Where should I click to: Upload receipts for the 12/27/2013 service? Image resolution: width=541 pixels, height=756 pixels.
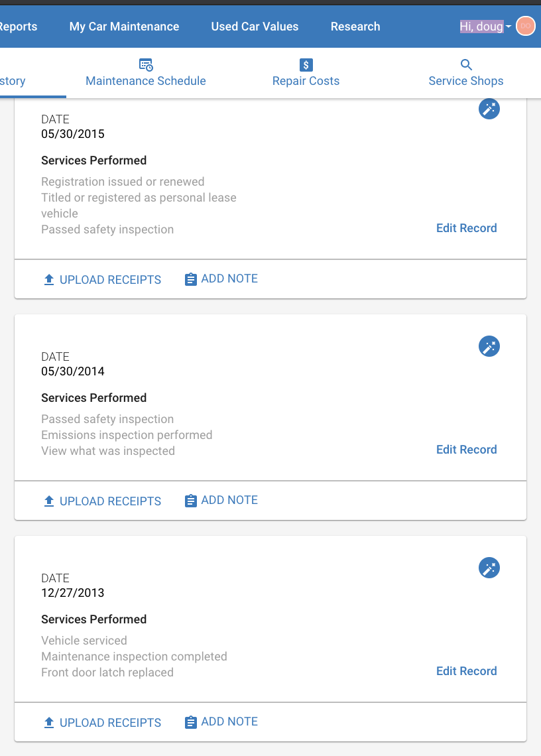point(102,723)
